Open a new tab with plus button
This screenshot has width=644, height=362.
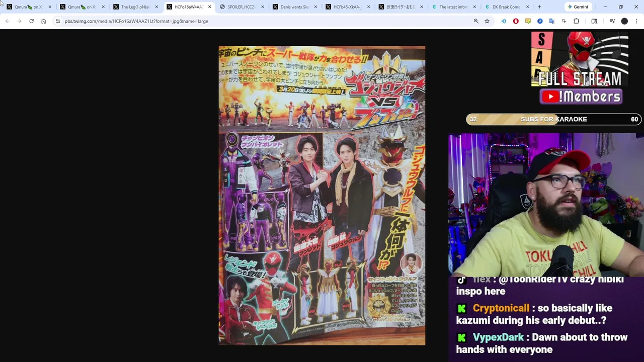point(539,7)
